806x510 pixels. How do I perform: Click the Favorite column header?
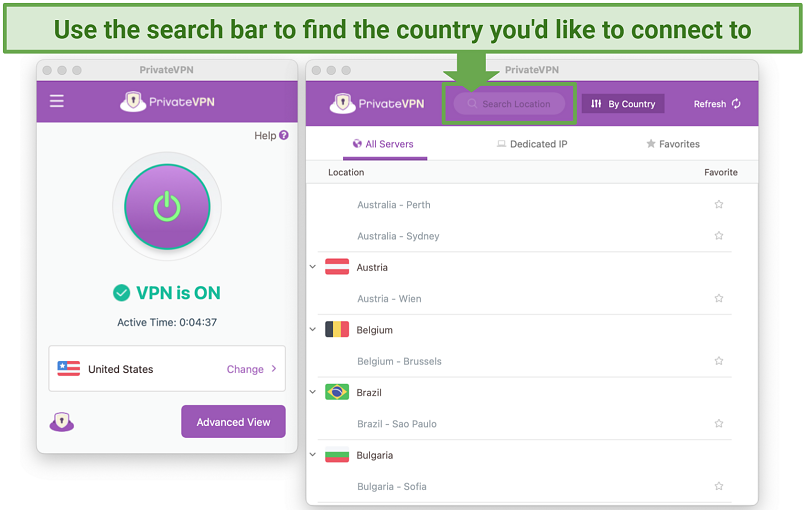point(721,172)
